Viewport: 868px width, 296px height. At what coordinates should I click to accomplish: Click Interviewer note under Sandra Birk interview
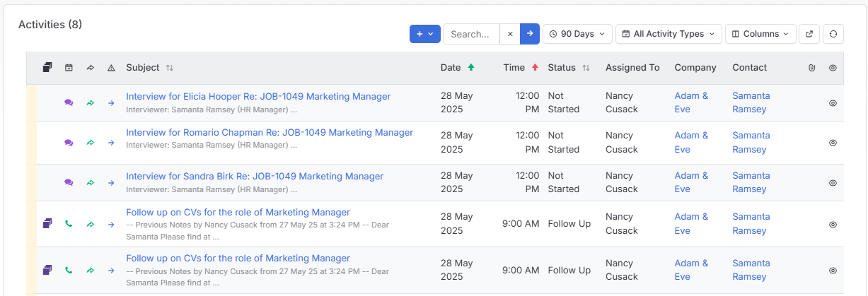tap(212, 189)
